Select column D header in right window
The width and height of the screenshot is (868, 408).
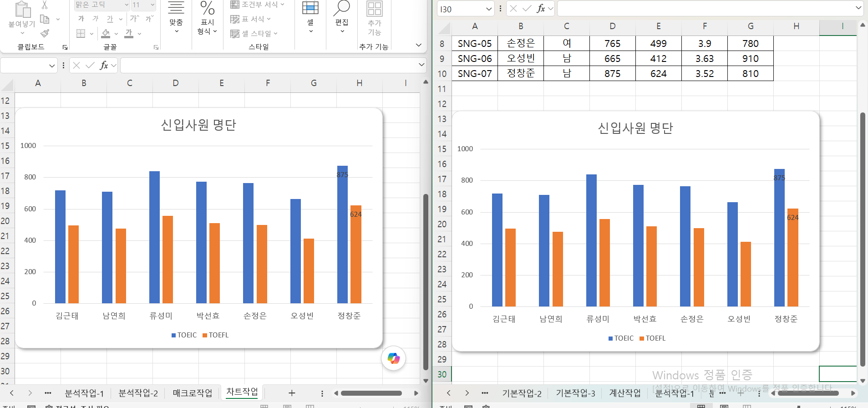pos(612,26)
